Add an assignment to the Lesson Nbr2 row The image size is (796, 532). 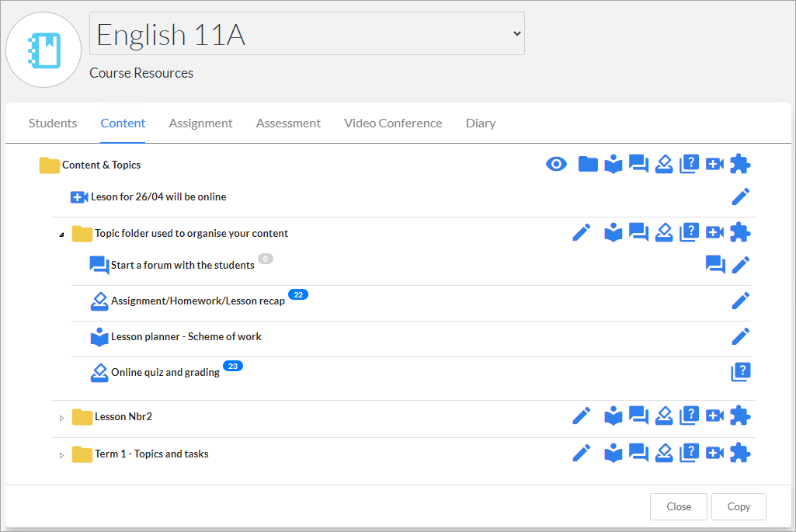click(664, 416)
